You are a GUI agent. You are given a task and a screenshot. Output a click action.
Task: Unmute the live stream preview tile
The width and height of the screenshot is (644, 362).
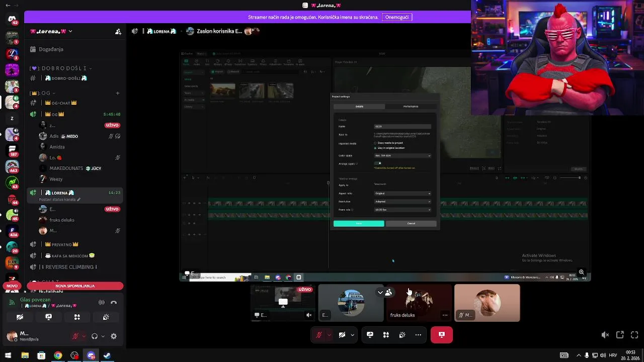click(x=309, y=315)
